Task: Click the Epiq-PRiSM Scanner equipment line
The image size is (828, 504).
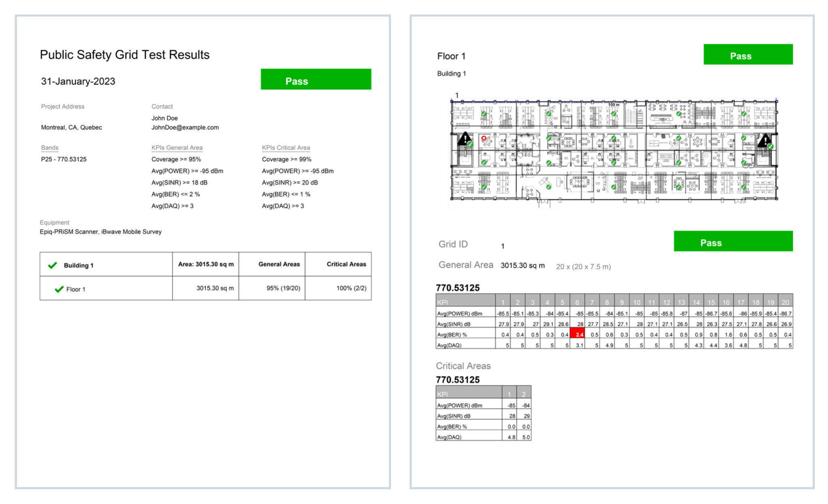Action: coord(101,232)
